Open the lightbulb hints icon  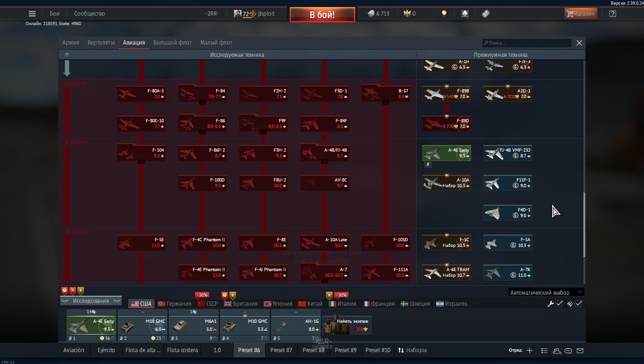click(x=444, y=14)
